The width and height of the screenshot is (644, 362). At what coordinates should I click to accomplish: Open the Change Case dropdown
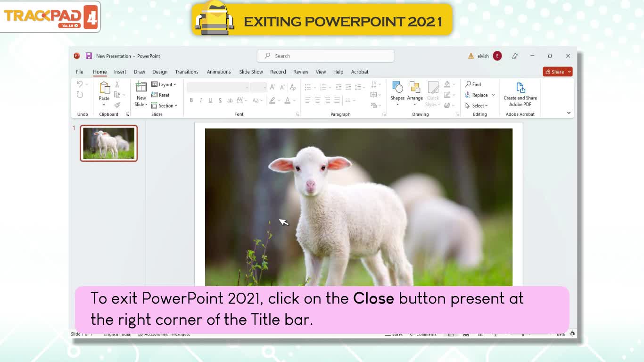257,100
